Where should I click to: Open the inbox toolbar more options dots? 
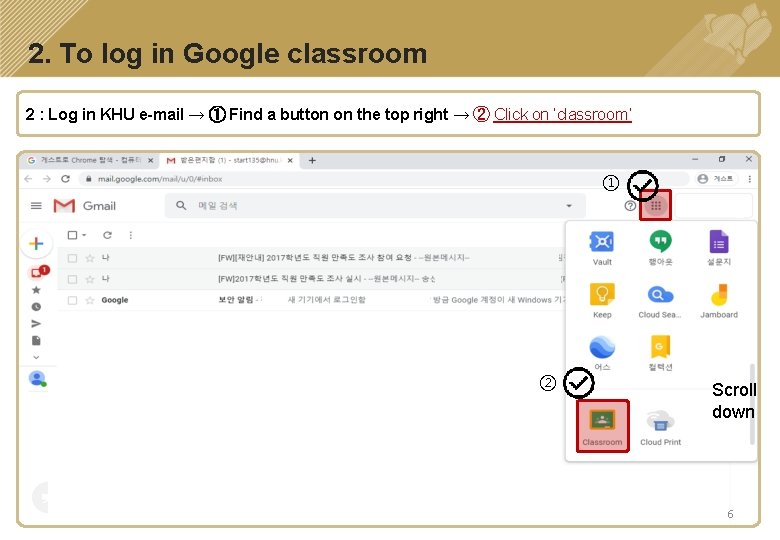point(130,235)
